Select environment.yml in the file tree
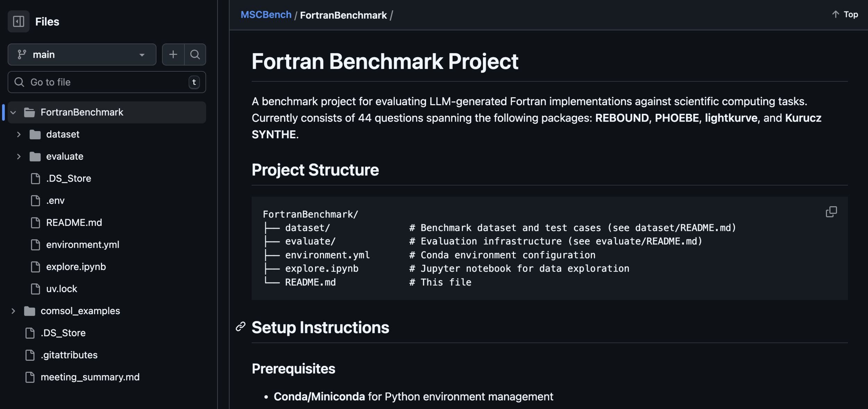The height and width of the screenshot is (409, 868). point(83,245)
